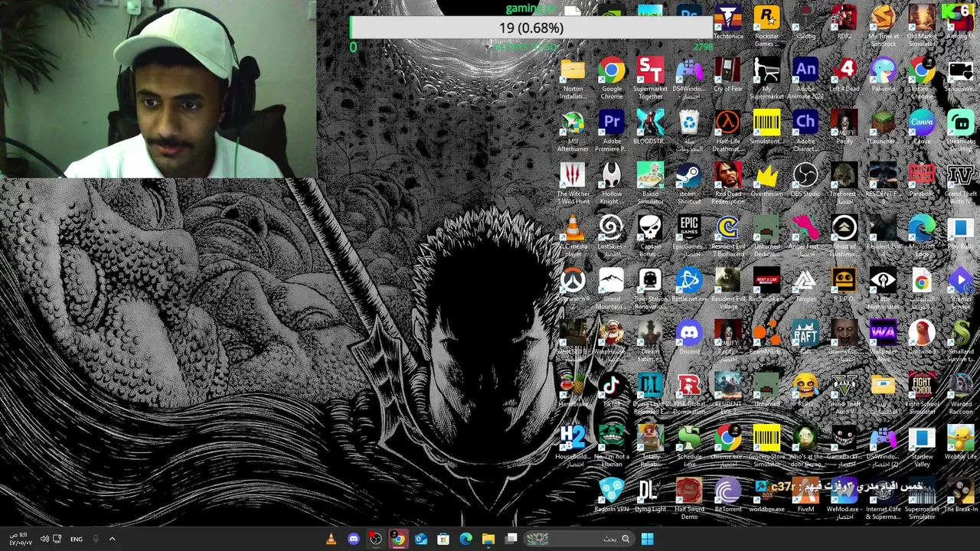The image size is (980, 551).
Task: Open Outlook from taskbar
Action: click(x=420, y=539)
